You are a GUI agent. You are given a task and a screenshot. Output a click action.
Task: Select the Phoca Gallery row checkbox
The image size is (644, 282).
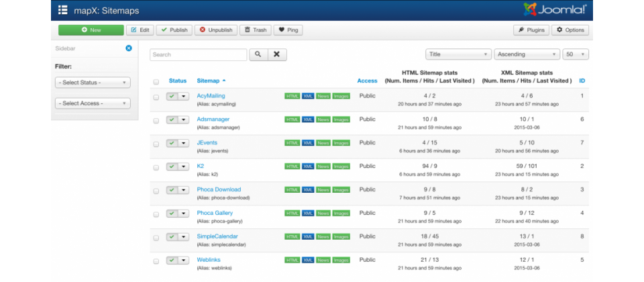pyautogui.click(x=156, y=215)
